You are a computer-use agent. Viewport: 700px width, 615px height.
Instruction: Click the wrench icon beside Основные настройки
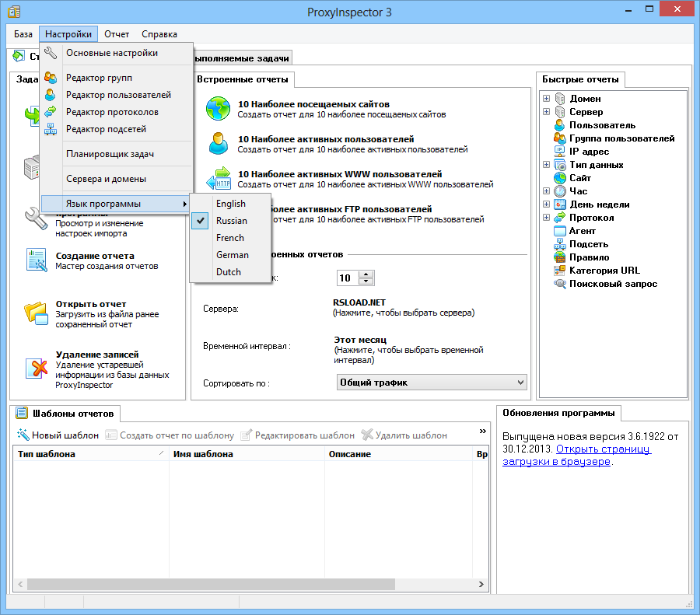point(51,53)
